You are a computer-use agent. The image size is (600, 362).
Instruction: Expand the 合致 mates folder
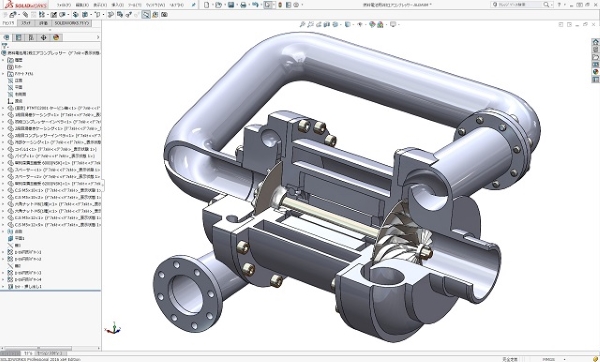pos(3,232)
